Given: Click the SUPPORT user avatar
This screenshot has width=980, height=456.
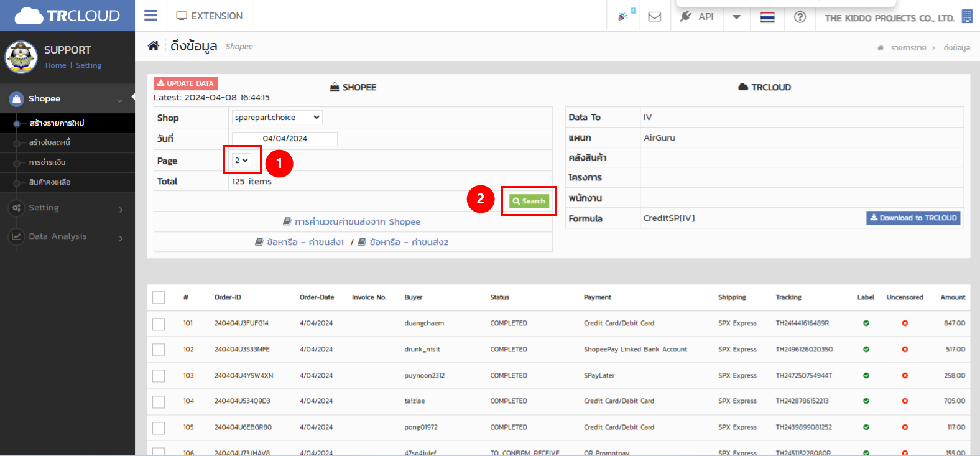Looking at the screenshot, I should [21, 57].
